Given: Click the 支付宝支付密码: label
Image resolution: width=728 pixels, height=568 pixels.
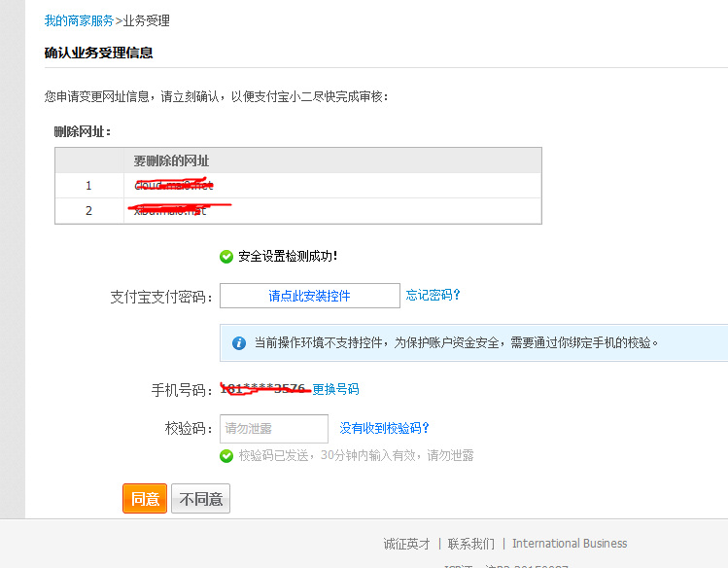Looking at the screenshot, I should 161,297.
